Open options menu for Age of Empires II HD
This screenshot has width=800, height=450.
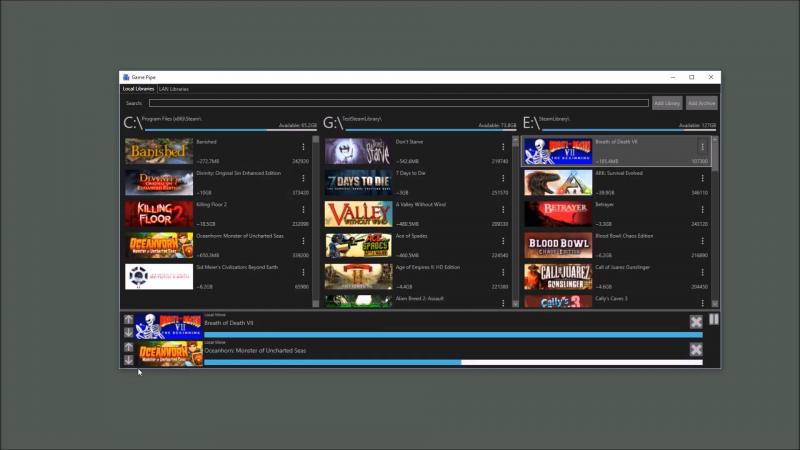click(503, 272)
